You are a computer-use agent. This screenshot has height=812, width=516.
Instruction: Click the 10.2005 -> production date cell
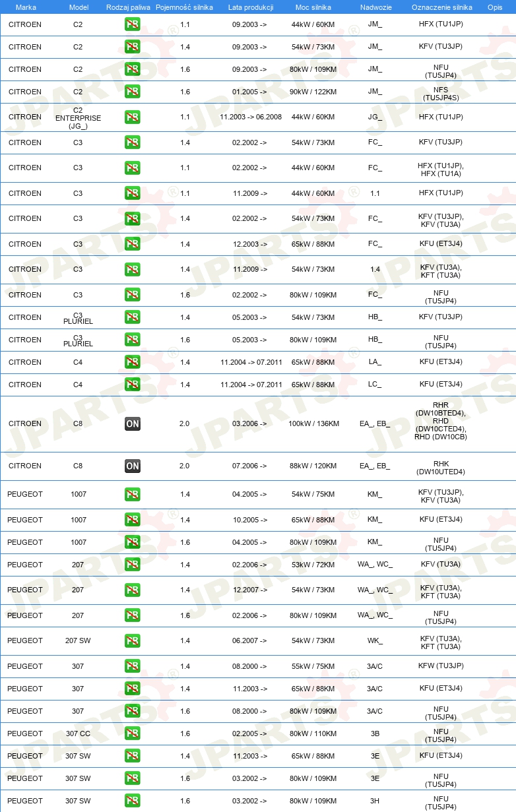click(x=249, y=520)
